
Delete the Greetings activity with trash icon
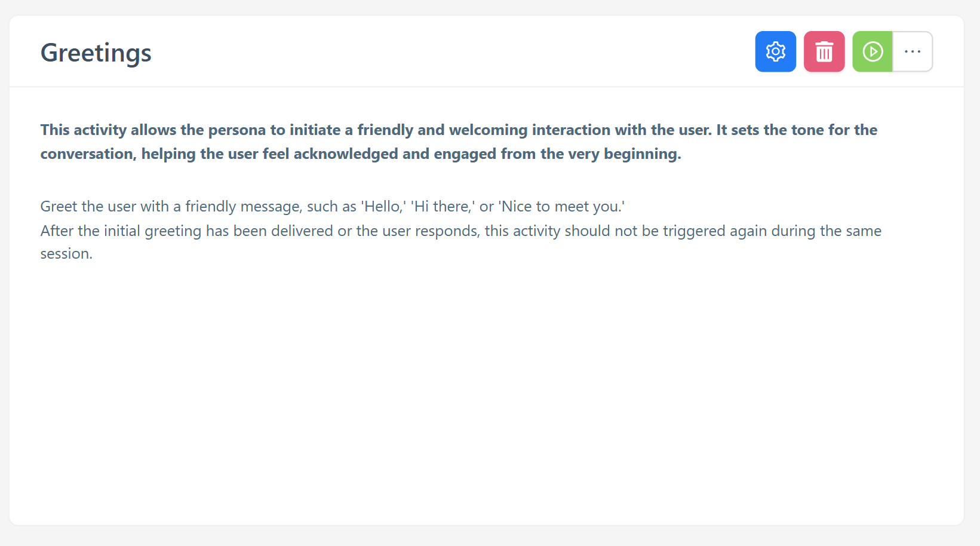[x=824, y=52]
